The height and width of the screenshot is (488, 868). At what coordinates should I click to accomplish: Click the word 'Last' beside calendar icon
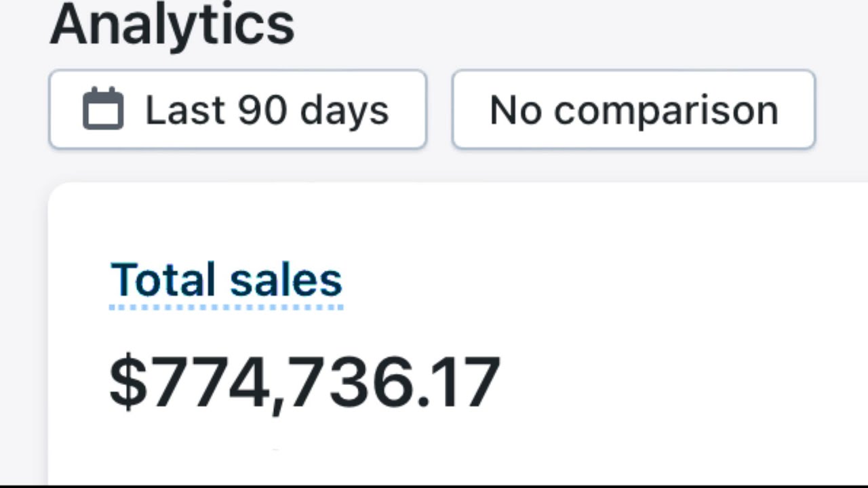[x=184, y=110]
